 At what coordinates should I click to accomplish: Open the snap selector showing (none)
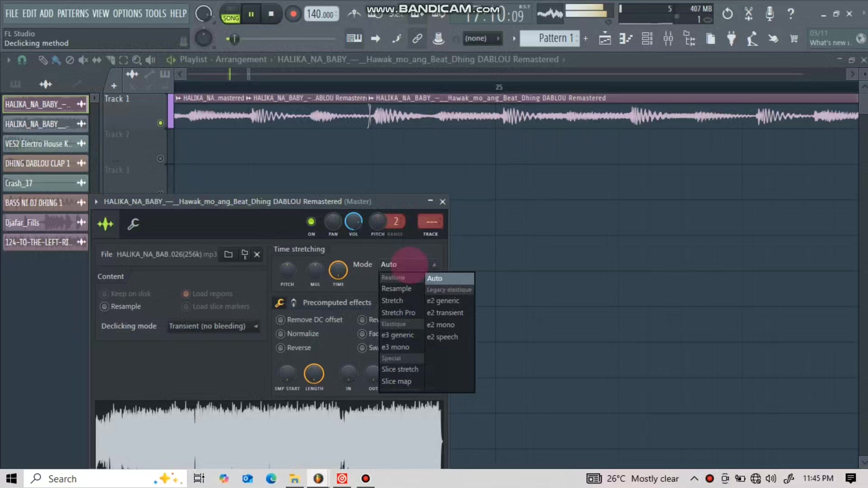pyautogui.click(x=482, y=38)
